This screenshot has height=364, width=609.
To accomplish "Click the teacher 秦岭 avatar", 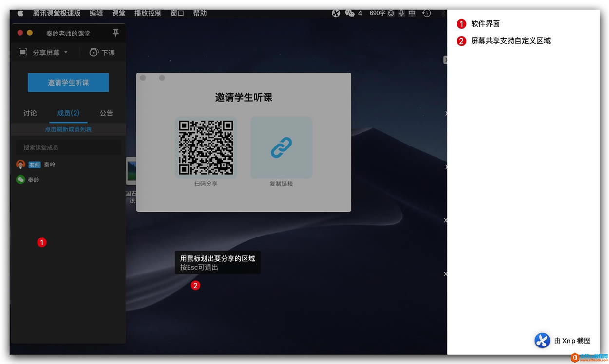I will 20,164.
